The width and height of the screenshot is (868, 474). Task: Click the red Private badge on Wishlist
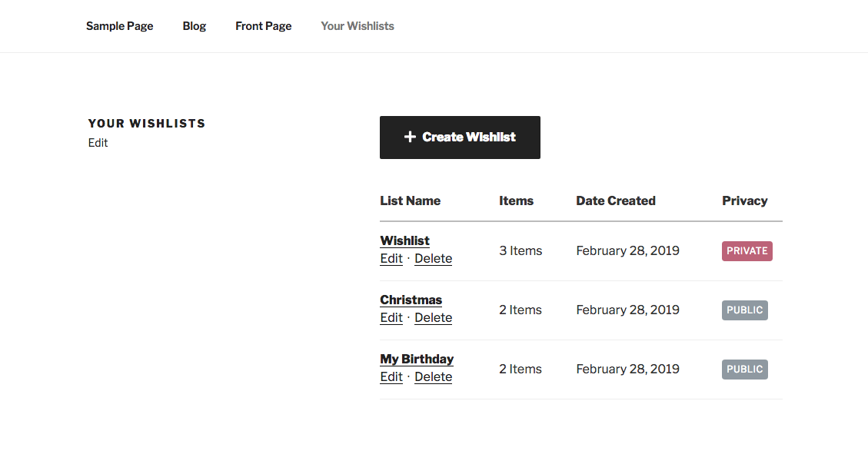point(747,251)
